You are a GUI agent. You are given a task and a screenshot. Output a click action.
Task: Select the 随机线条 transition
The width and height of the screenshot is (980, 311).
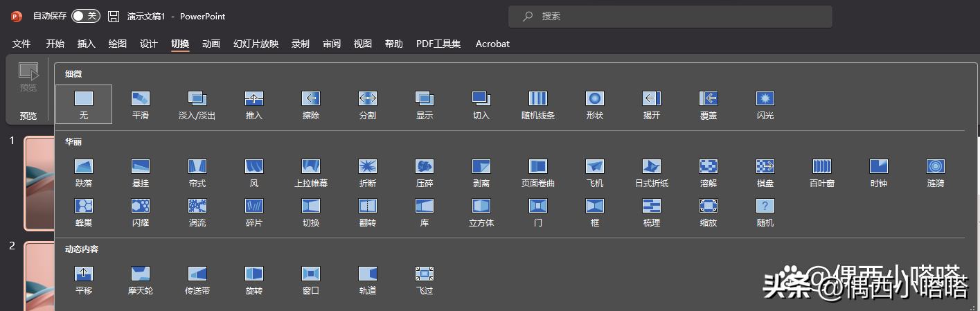click(x=538, y=105)
